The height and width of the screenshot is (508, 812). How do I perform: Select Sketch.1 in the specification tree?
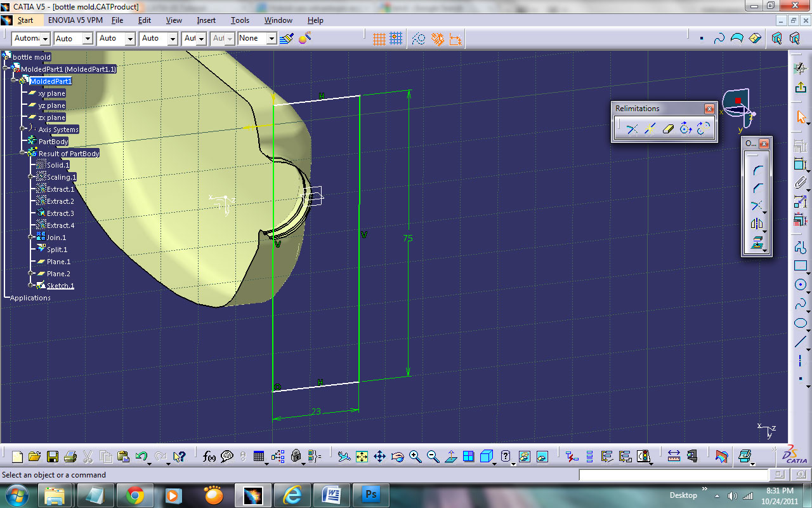point(62,285)
